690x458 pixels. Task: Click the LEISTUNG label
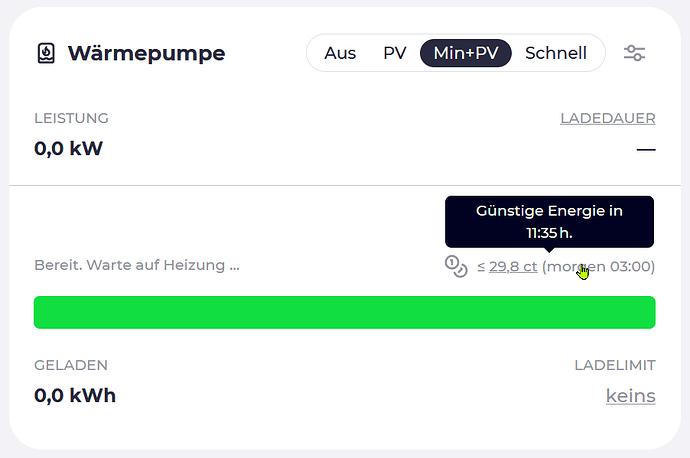tap(71, 118)
